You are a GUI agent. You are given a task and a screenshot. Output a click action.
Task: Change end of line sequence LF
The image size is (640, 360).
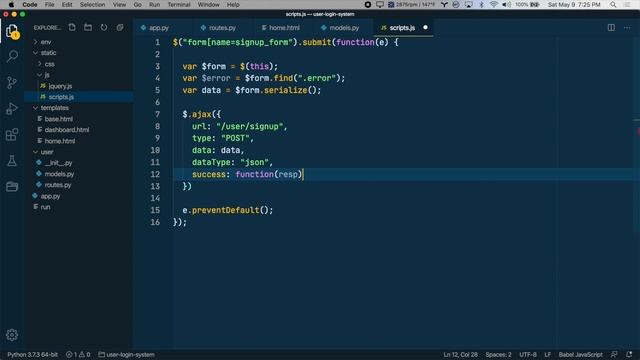[x=547, y=354]
